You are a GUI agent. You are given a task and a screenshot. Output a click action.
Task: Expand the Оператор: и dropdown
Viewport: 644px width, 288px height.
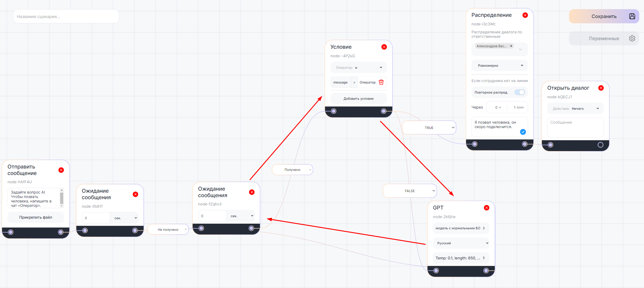358,68
